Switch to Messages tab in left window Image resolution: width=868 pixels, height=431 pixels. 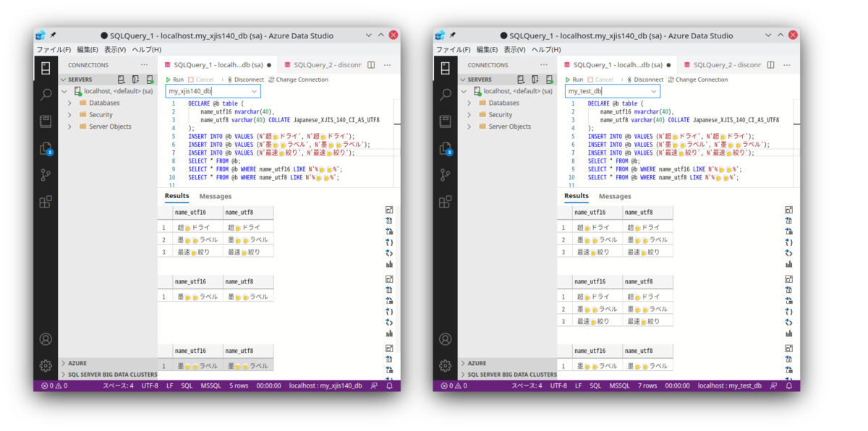coord(216,196)
